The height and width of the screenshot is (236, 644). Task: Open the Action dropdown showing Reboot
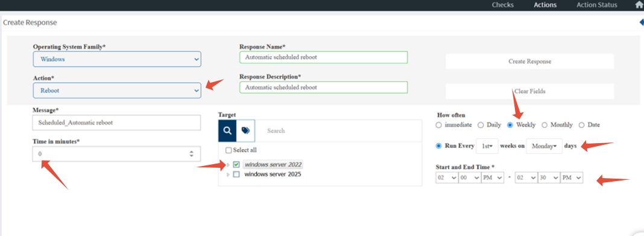coord(117,91)
